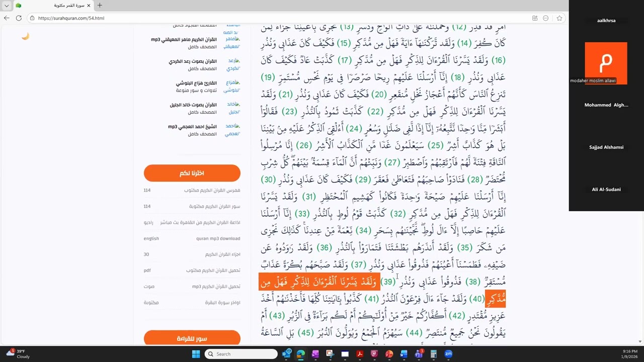The image size is (644, 362).
Task: Open the weather widget showing 39°F Cloudy
Action: tap(18, 354)
